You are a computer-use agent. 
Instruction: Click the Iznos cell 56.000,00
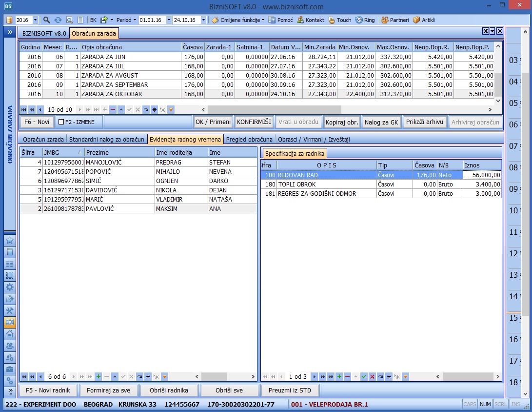[x=482, y=175]
